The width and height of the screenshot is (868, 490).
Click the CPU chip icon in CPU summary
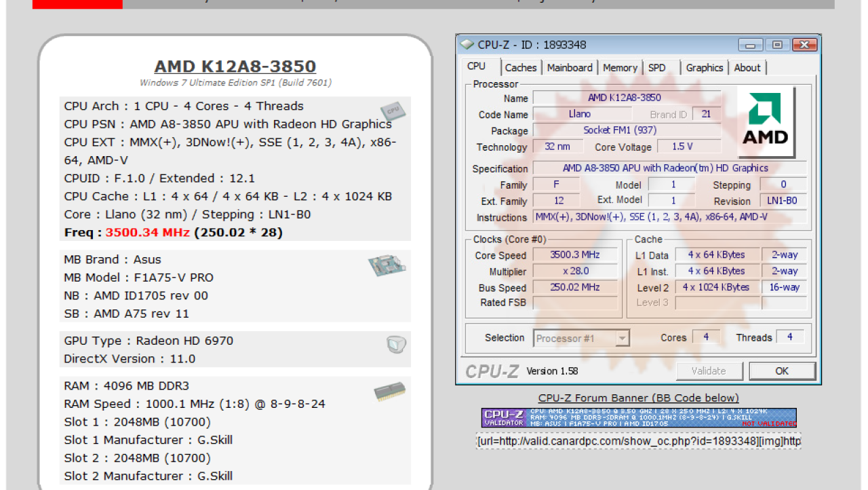coord(392,111)
